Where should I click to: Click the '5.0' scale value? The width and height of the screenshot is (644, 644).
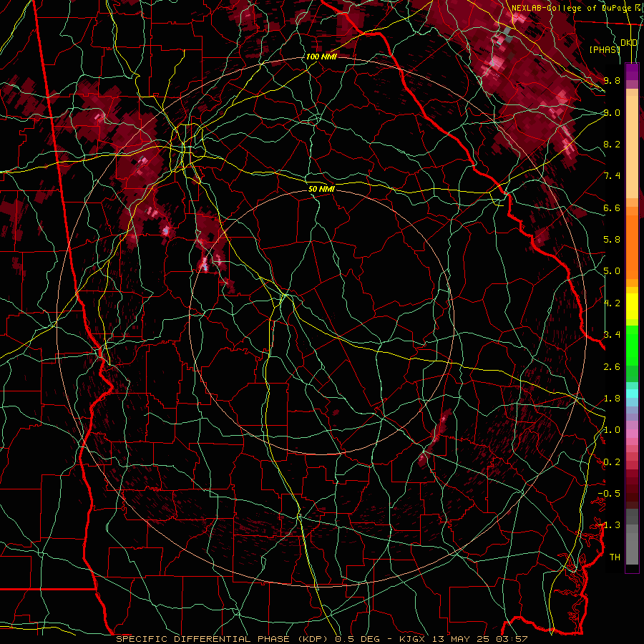[612, 271]
